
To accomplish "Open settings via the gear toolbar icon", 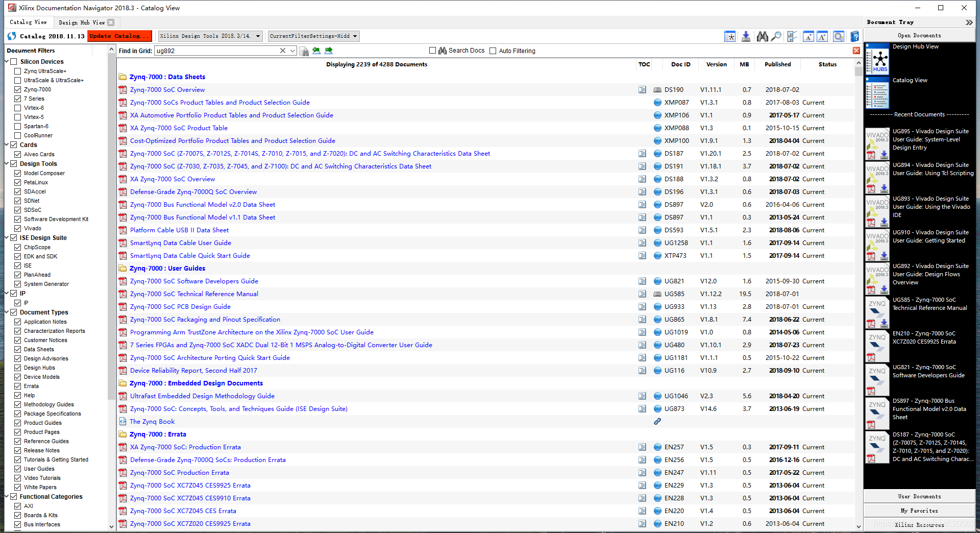I will pyautogui.click(x=838, y=36).
